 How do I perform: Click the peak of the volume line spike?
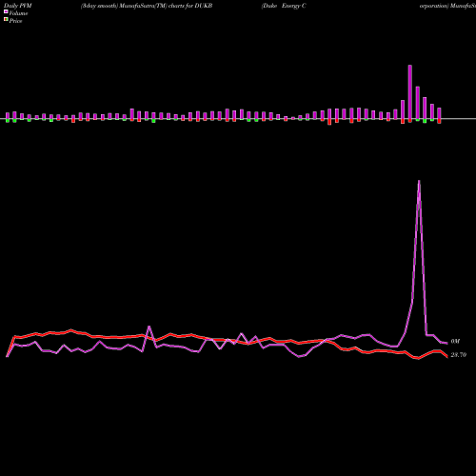(x=419, y=181)
